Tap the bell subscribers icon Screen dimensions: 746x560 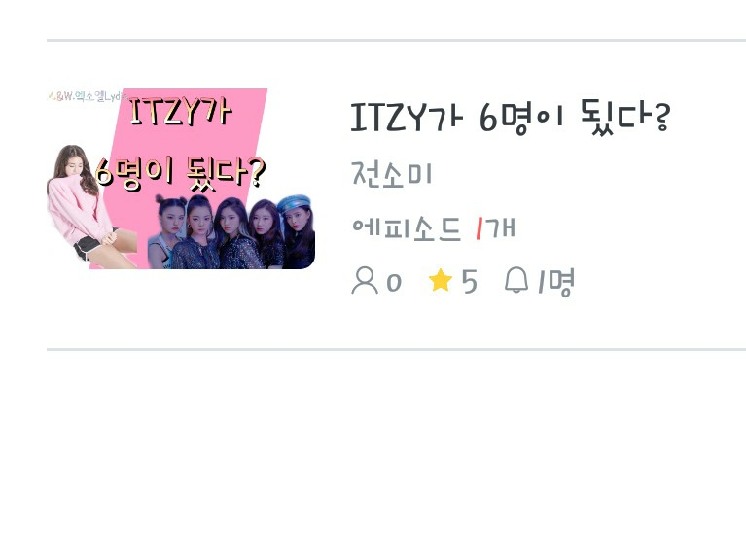pos(516,280)
